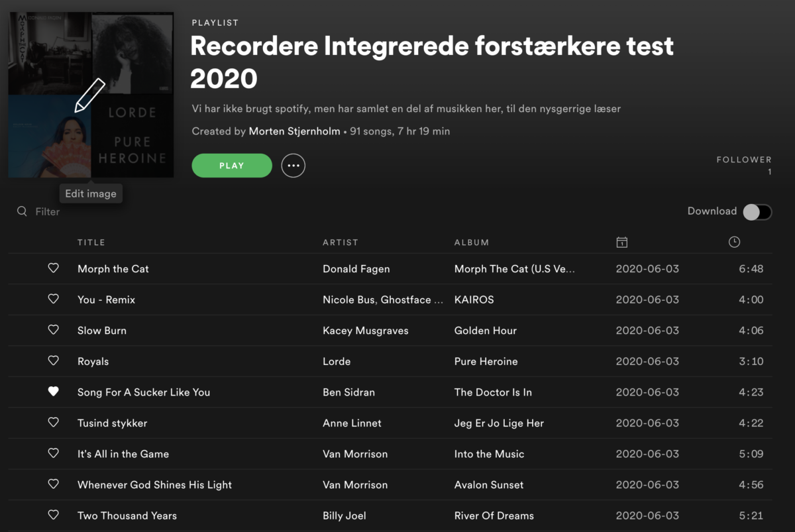Open artist Lorde
The width and height of the screenshot is (795, 532).
(x=337, y=361)
